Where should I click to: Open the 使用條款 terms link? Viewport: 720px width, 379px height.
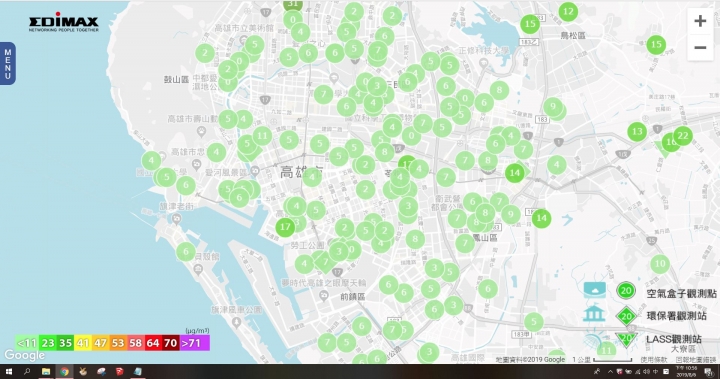coord(654,360)
